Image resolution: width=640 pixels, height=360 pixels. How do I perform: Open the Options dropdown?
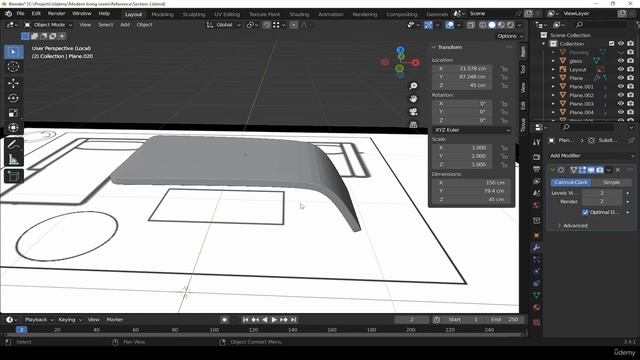point(509,36)
